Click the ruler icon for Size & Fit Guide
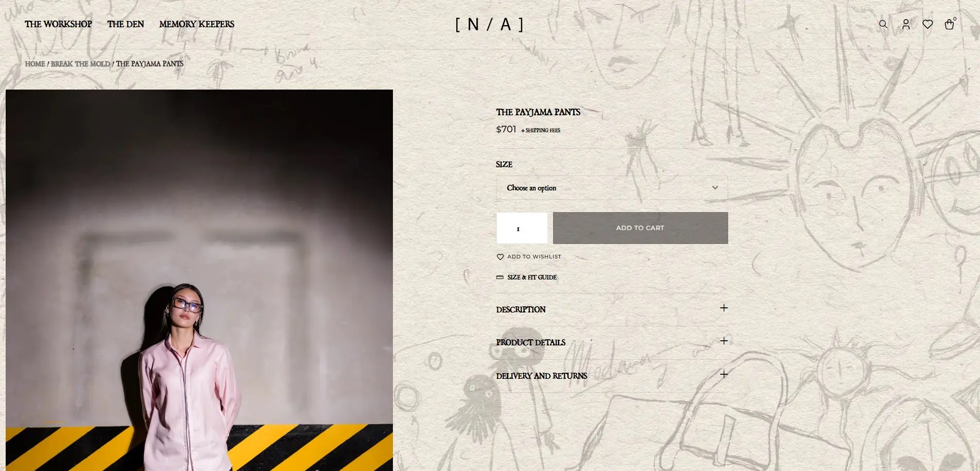 pyautogui.click(x=500, y=277)
